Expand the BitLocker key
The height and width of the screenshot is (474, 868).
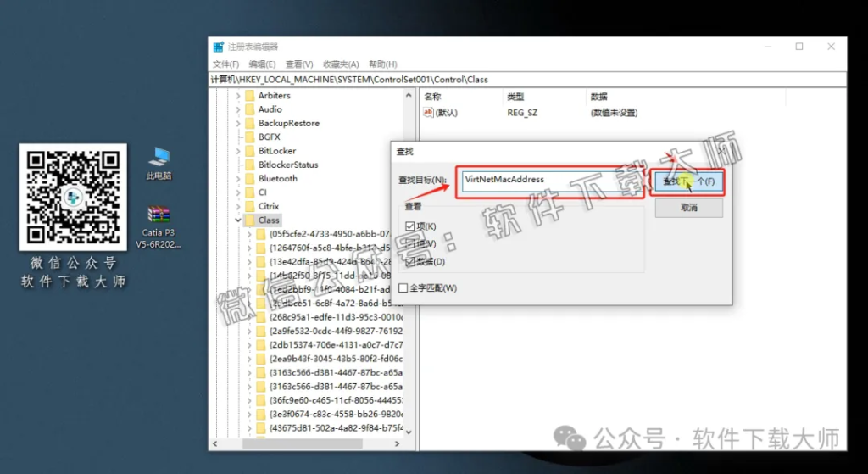point(238,151)
